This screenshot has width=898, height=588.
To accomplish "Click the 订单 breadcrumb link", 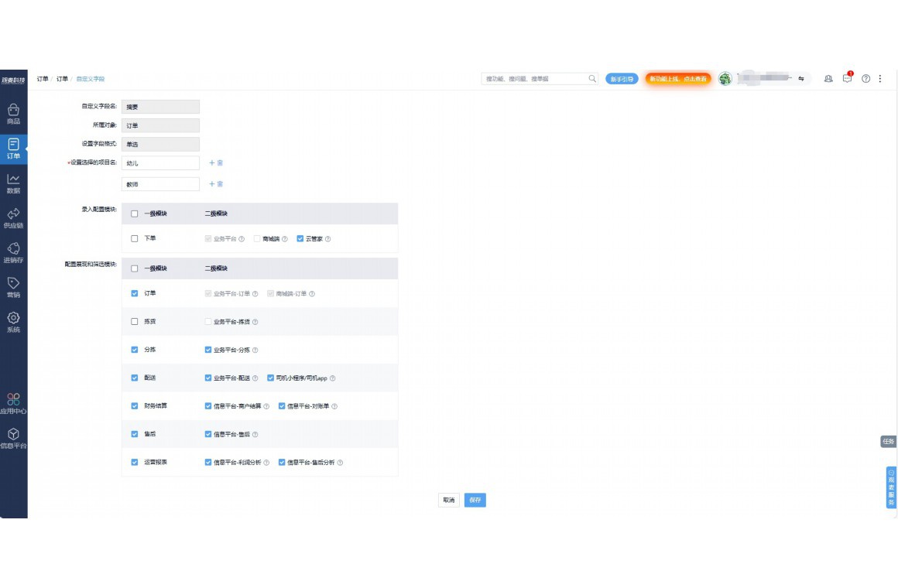I will click(62, 79).
